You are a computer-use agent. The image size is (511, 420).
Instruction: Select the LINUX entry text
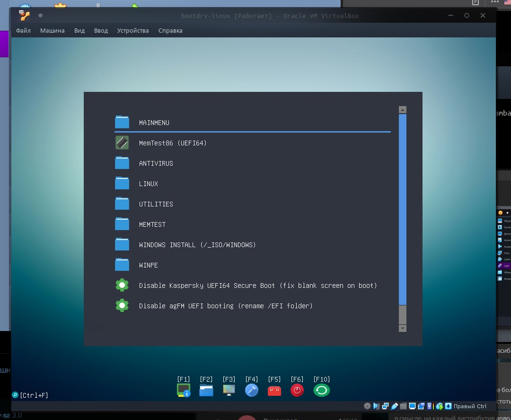[149, 184]
